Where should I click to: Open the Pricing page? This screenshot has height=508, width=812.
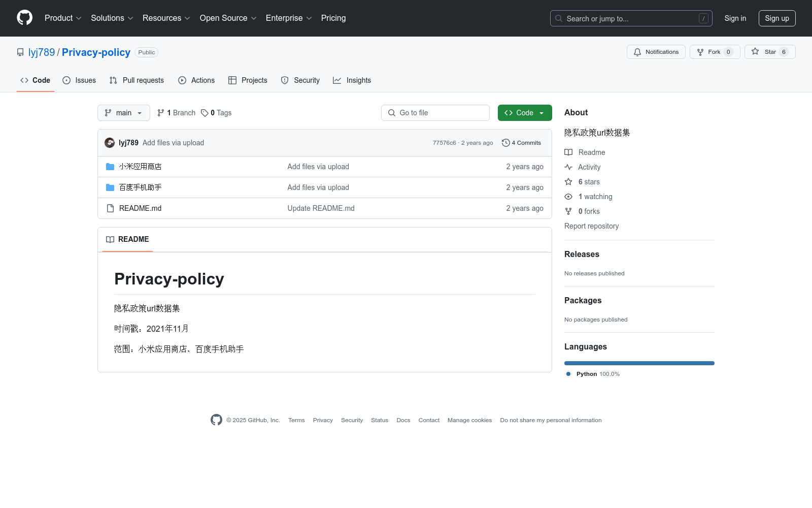coord(333,18)
